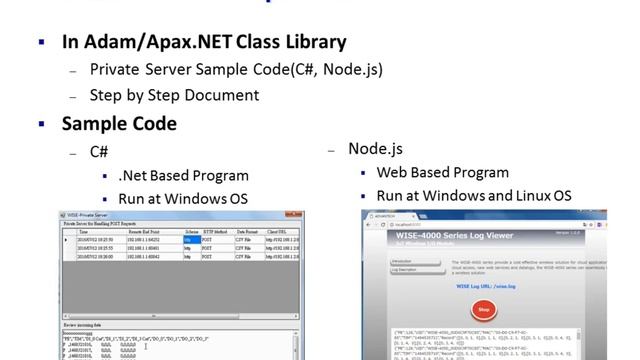Image resolution: width=640 pixels, height=360 pixels.
Task: Close the ADVANTECH browser tab
Action: 413,216
